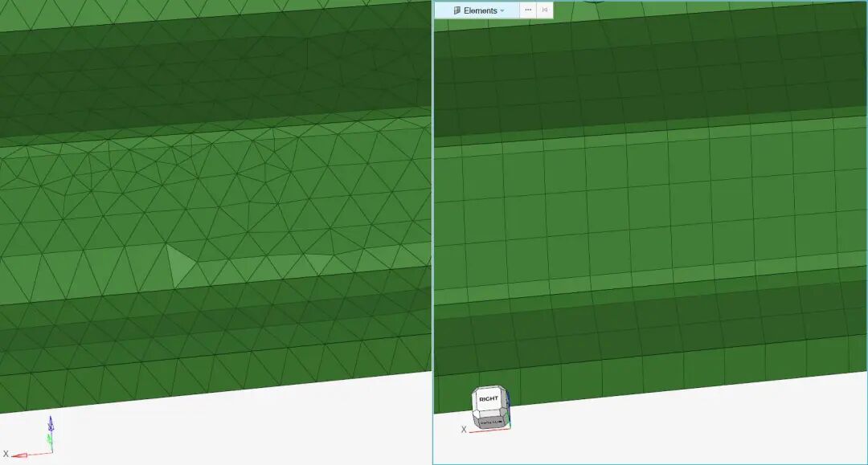Click the X label beside the navigation cube

464,430
